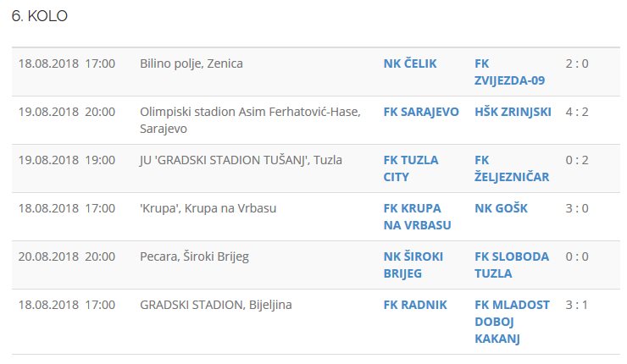The width and height of the screenshot is (627, 364).
Task: Click the FK Sarajevo team link
Action: click(x=421, y=112)
